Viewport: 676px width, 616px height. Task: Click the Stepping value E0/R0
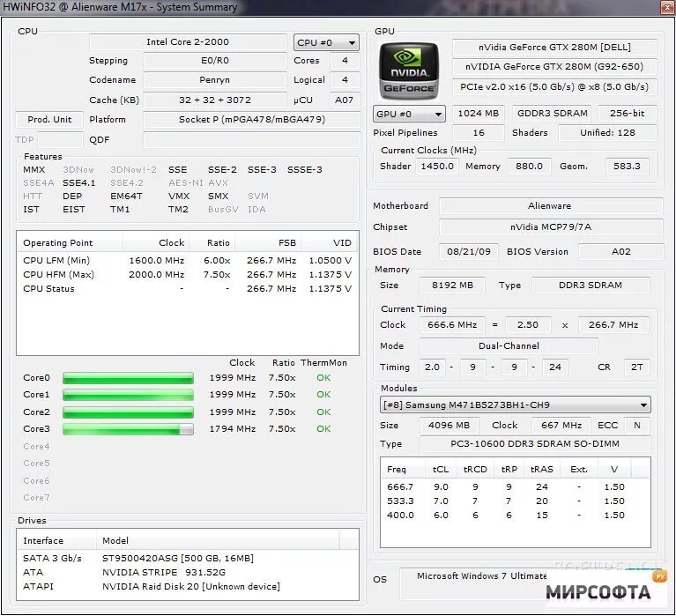click(x=215, y=61)
